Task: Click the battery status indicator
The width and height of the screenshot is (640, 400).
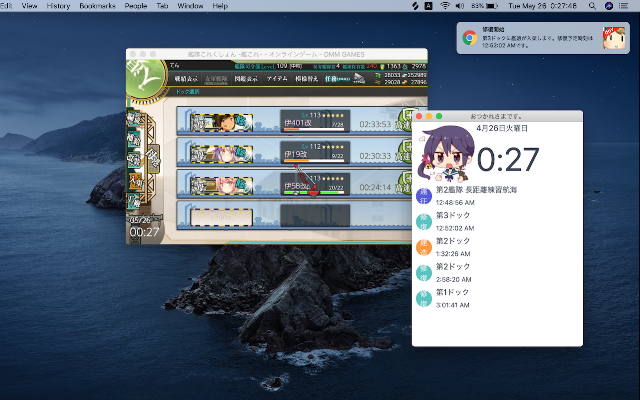Action: click(x=485, y=6)
